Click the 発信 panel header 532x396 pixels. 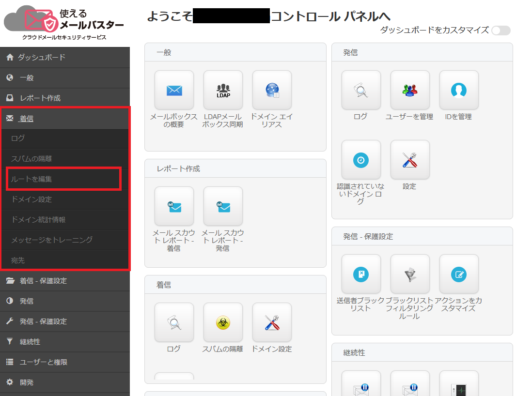pos(422,53)
